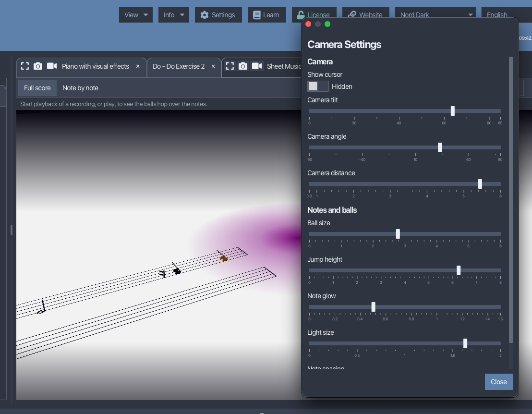
Task: Open the Learn book button
Action: coord(266,15)
